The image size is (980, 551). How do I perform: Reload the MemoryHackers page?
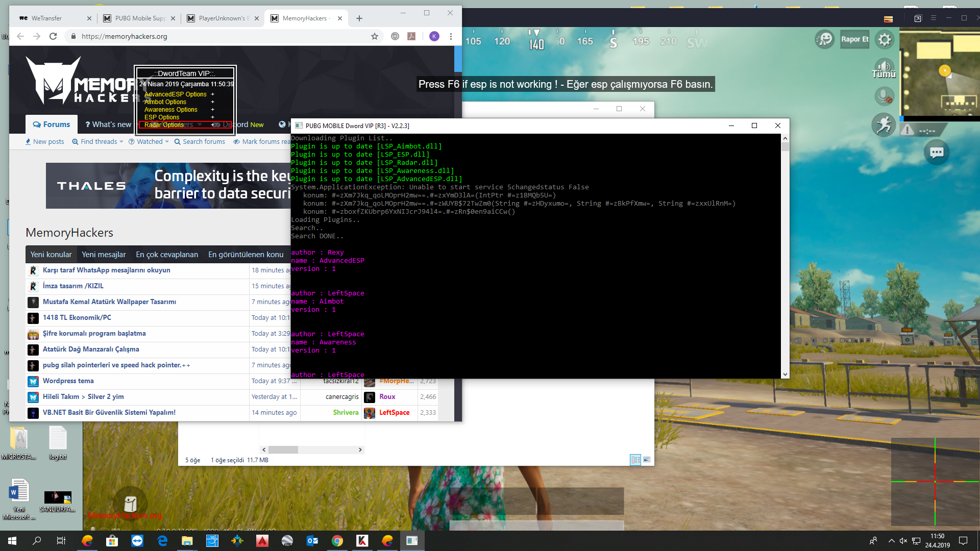(x=53, y=36)
